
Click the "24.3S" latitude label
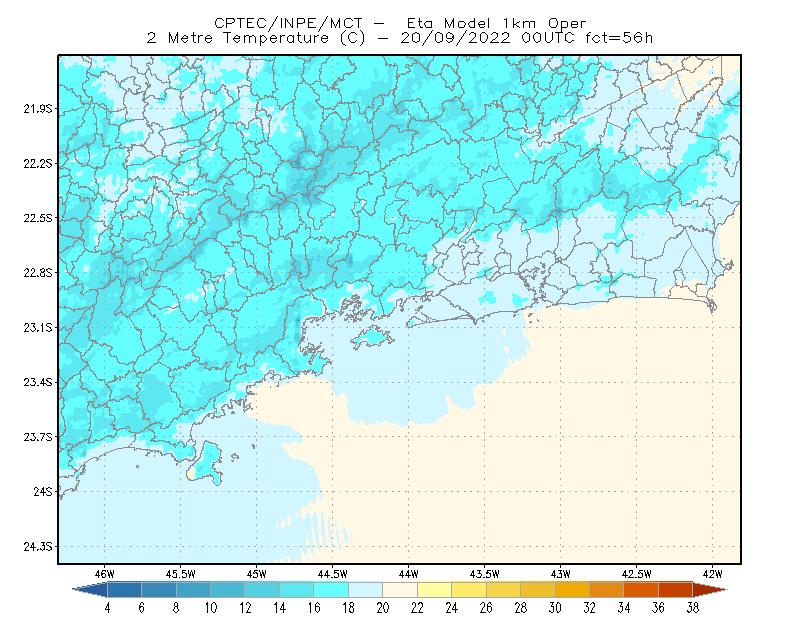point(38,547)
